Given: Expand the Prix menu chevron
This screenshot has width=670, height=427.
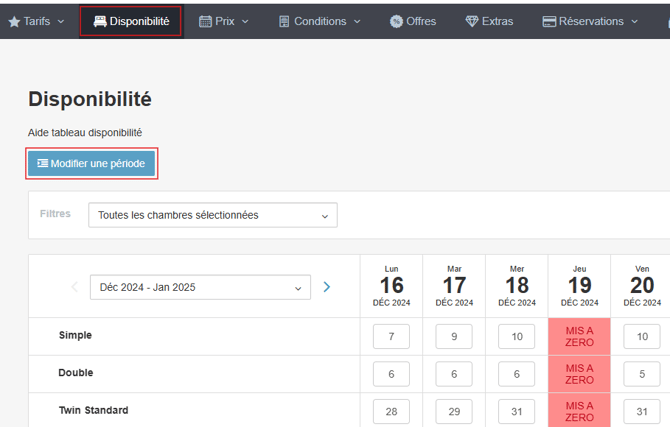Looking at the screenshot, I should pyautogui.click(x=245, y=21).
